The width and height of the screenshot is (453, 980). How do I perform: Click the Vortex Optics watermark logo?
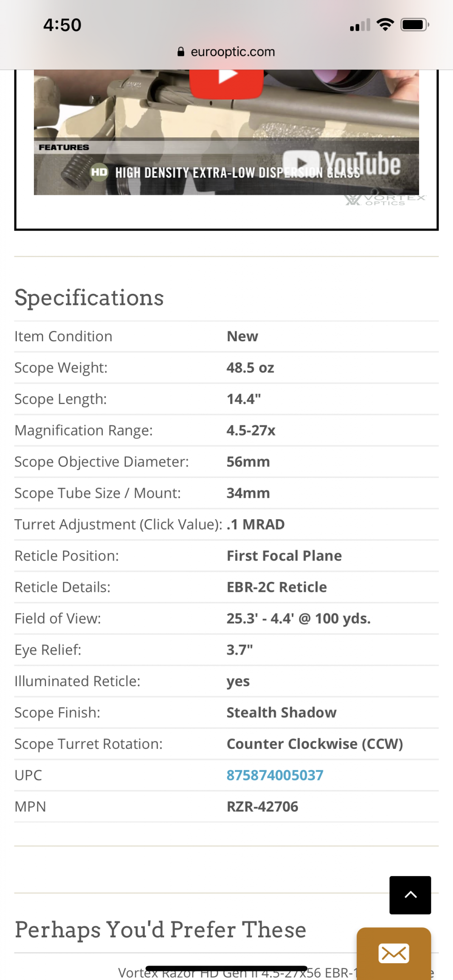tap(385, 200)
